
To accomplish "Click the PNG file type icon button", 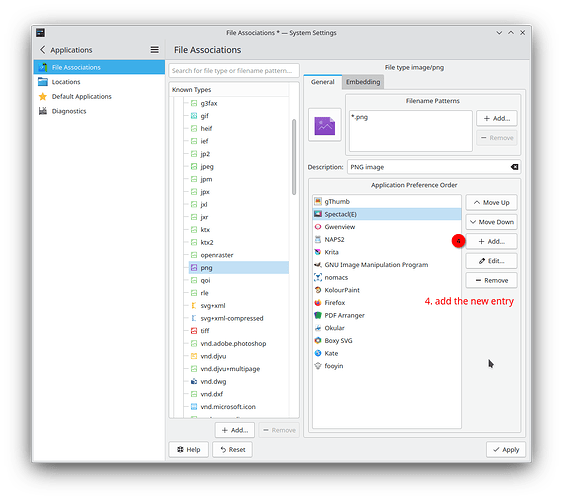I will tap(325, 125).
